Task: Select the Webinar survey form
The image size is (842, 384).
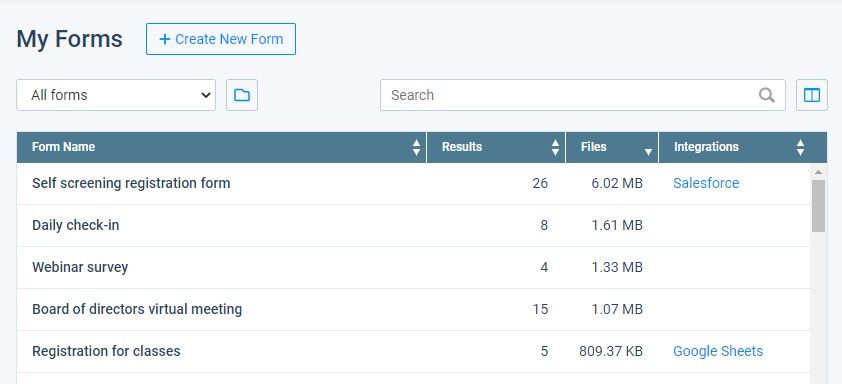Action: [80, 267]
